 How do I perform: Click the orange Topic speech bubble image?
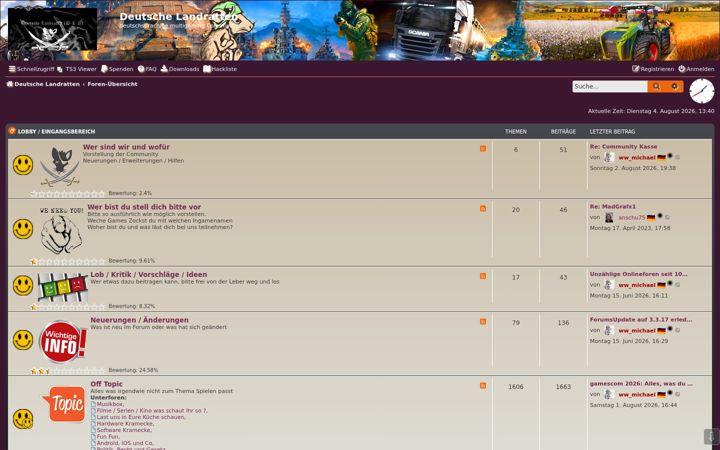[x=64, y=404]
